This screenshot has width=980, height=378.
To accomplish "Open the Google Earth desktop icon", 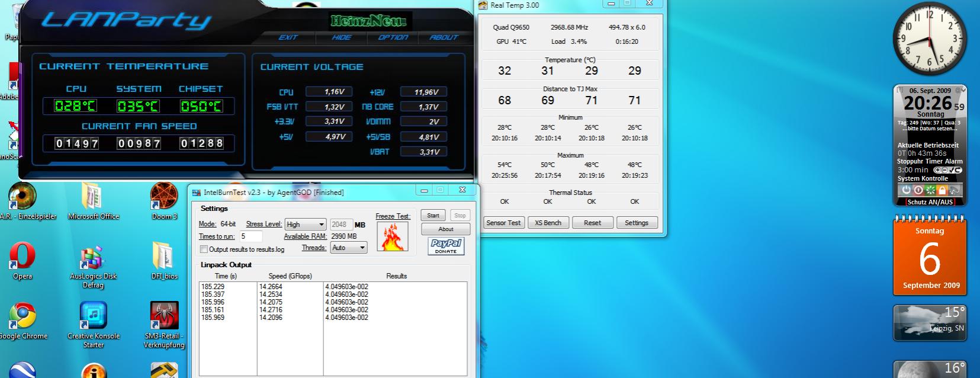I will pyautogui.click(x=22, y=369).
